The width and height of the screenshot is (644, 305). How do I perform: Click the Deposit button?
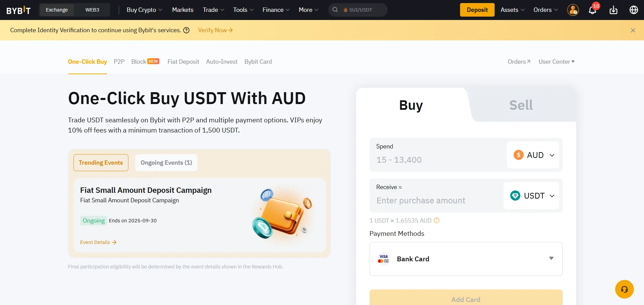click(x=477, y=10)
